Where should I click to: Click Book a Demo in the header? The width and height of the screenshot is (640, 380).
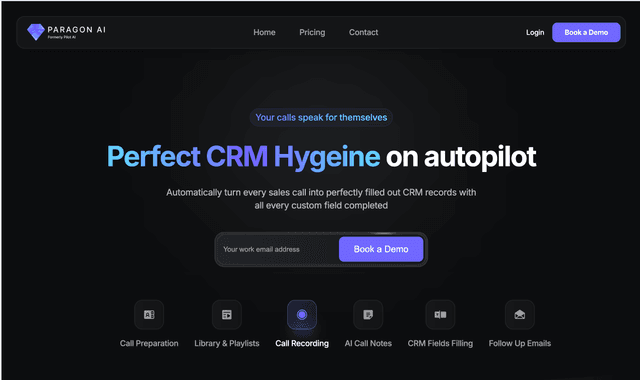point(586,32)
